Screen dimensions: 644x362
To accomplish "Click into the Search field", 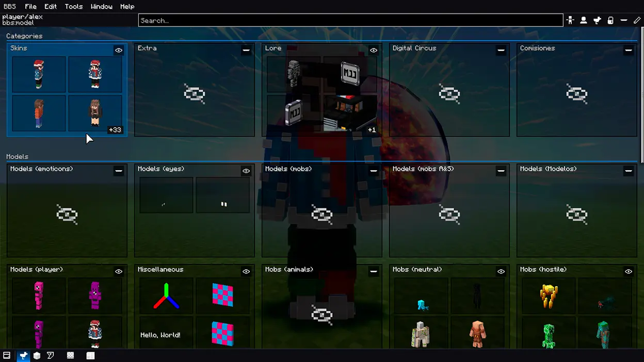I will [351, 21].
